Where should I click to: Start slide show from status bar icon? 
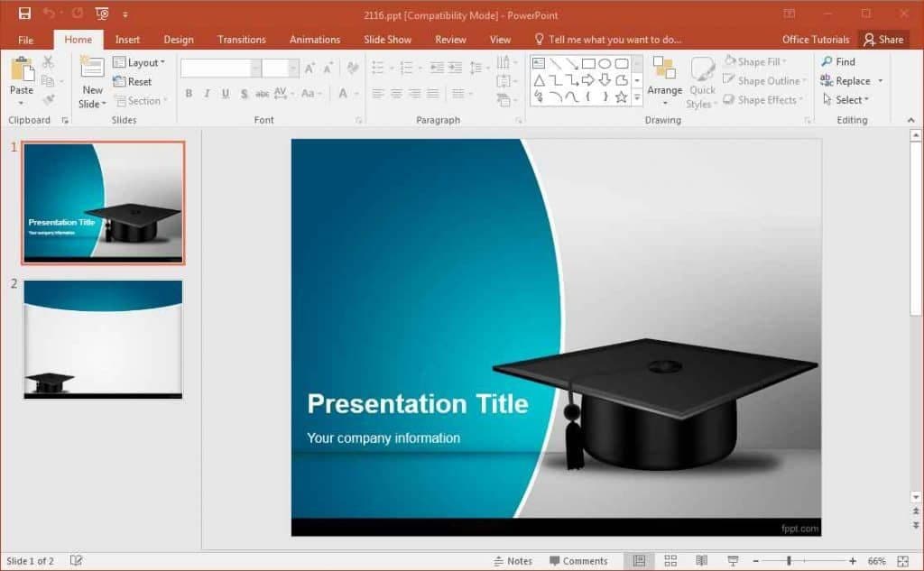[x=733, y=560]
